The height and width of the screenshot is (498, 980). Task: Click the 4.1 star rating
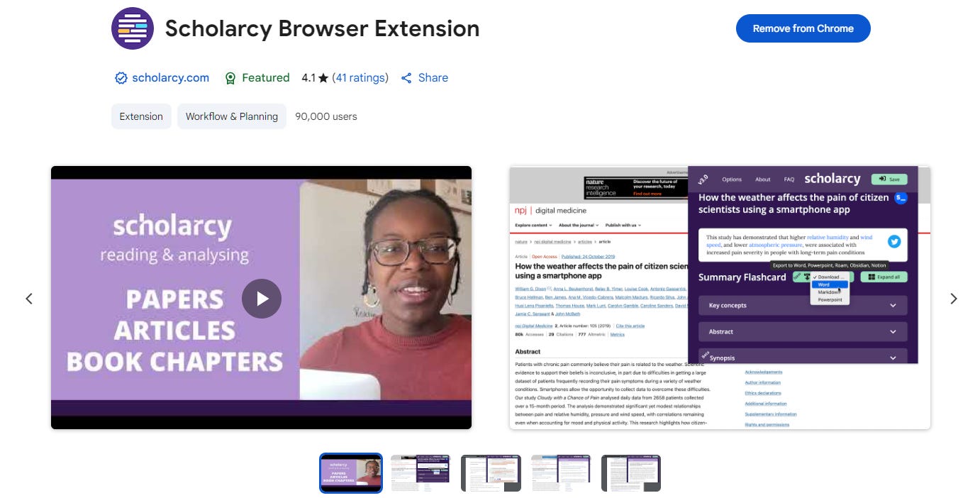315,78
